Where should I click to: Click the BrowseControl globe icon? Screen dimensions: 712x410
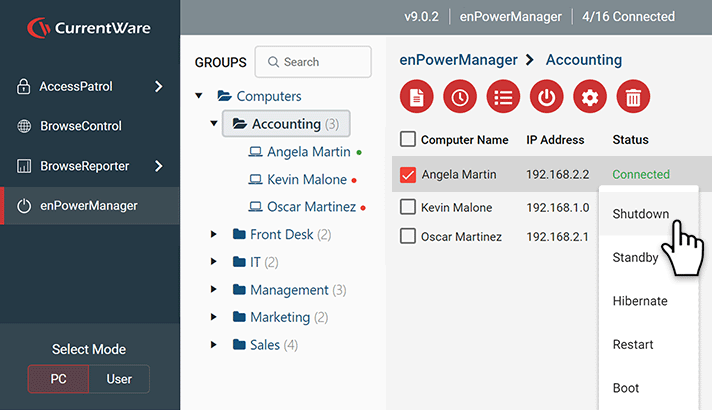point(24,126)
